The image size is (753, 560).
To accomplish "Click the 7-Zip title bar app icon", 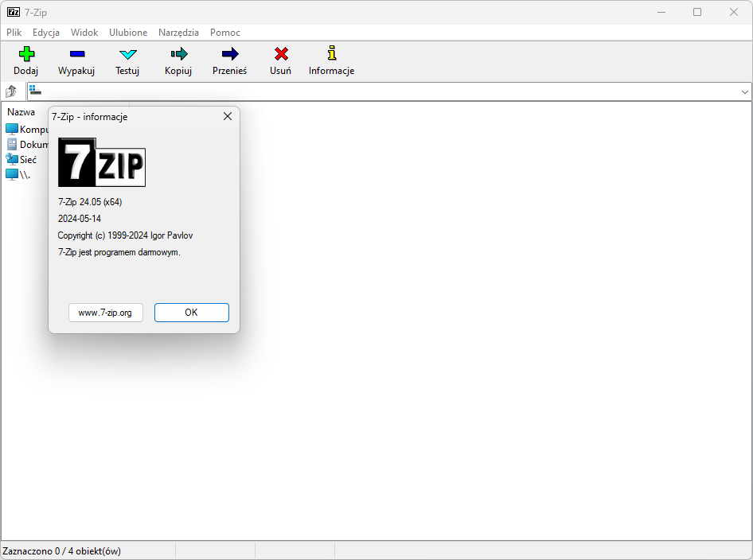I will coord(14,12).
